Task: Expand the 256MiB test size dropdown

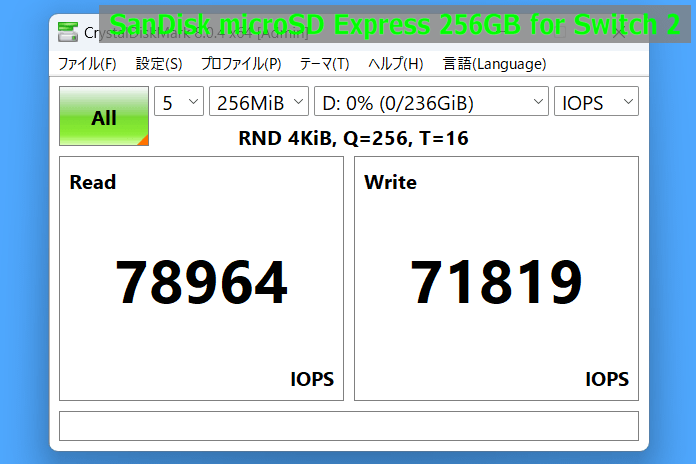Action: [x=258, y=102]
